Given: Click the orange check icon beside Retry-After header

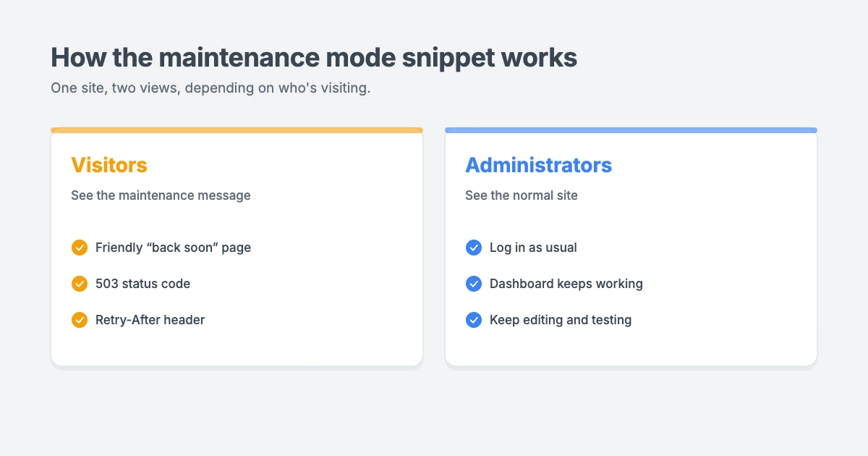Looking at the screenshot, I should point(80,320).
